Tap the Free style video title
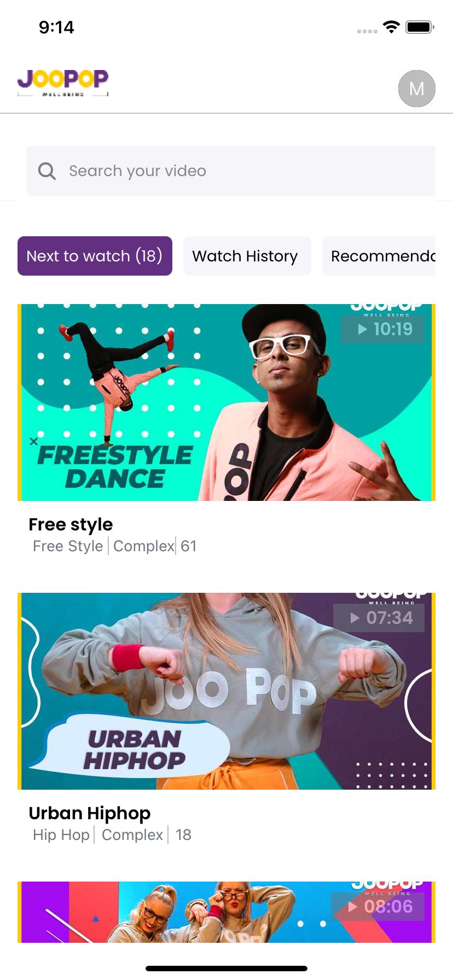 (71, 524)
